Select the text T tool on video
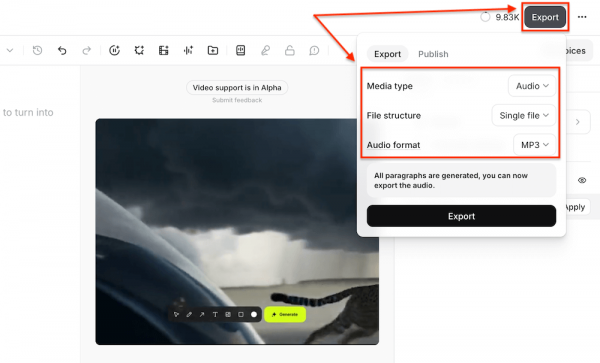Screen dimensions: 600x363 [x=215, y=314]
